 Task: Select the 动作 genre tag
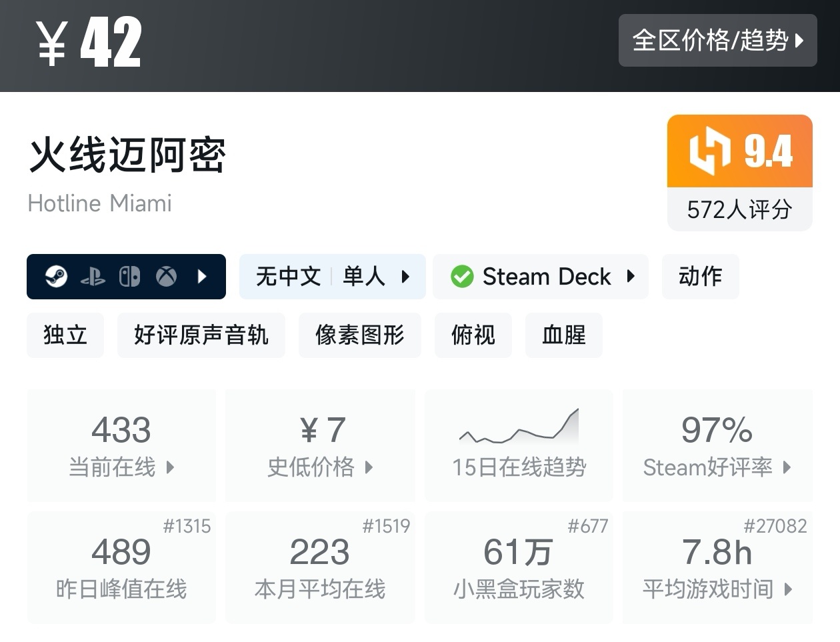click(700, 276)
